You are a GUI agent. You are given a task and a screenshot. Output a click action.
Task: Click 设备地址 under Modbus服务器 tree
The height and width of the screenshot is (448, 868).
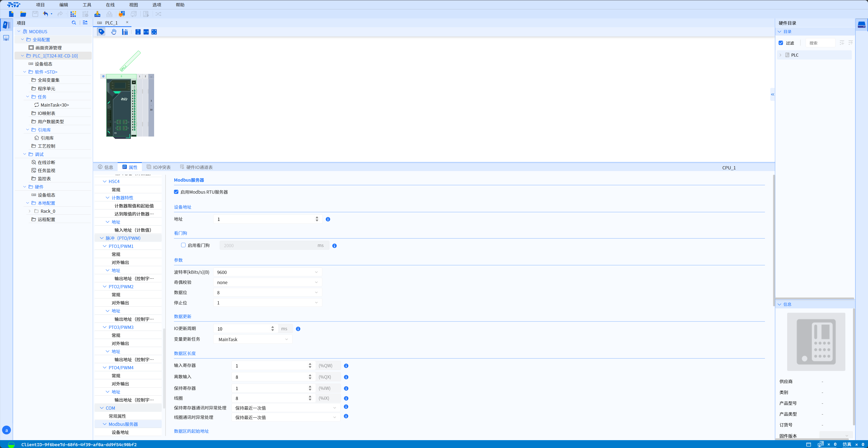[120, 432]
